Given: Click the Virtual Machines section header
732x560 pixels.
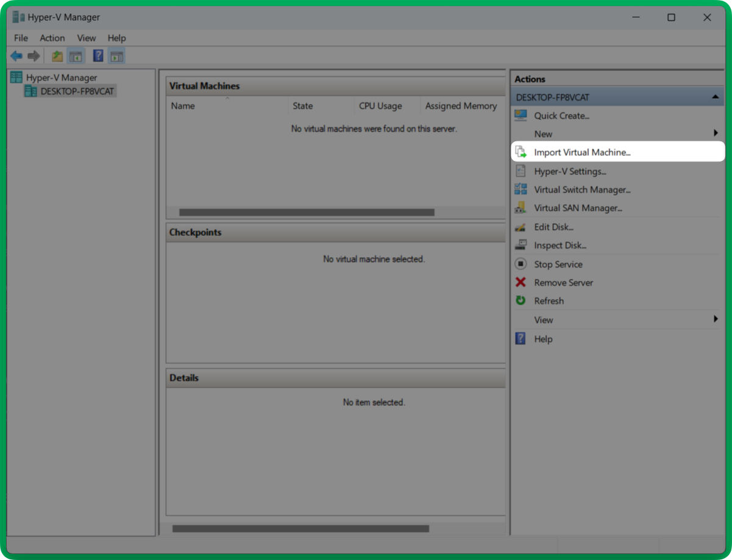Looking at the screenshot, I should pos(335,86).
